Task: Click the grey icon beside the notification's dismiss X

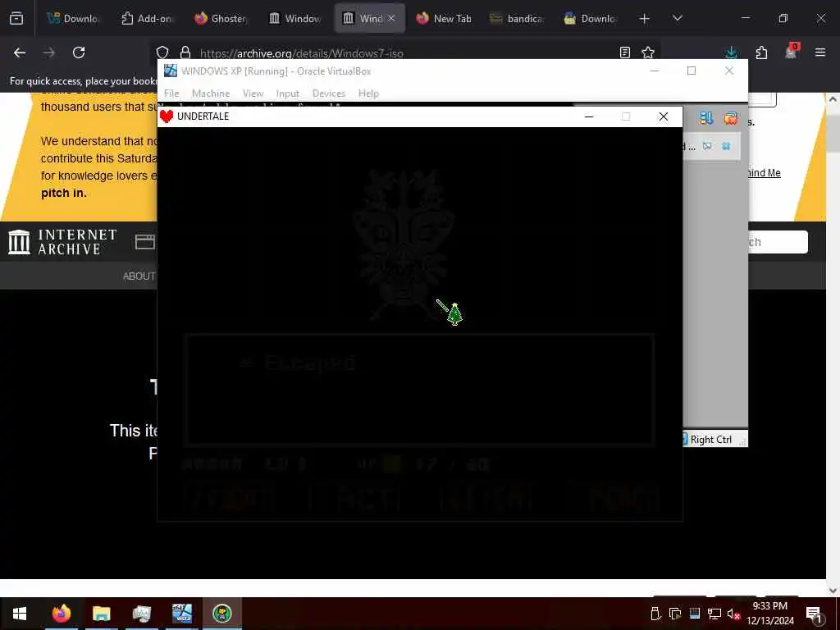Action: pos(707,146)
